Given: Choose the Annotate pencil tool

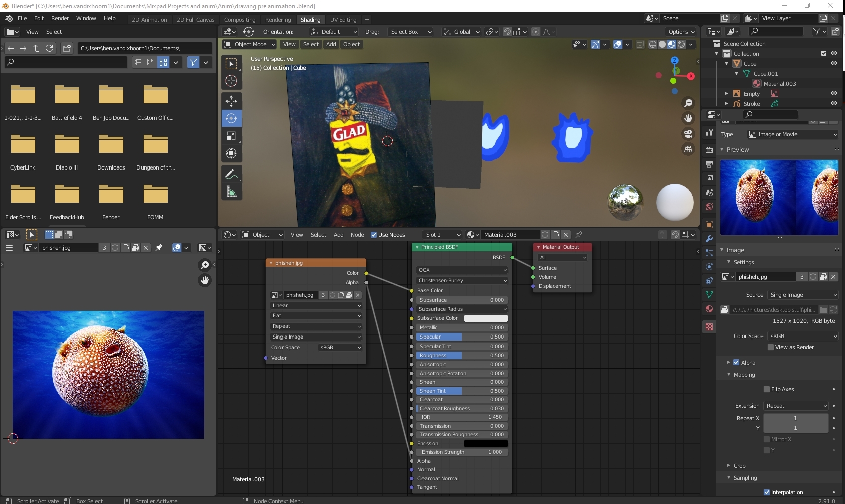Looking at the screenshot, I should tap(231, 174).
